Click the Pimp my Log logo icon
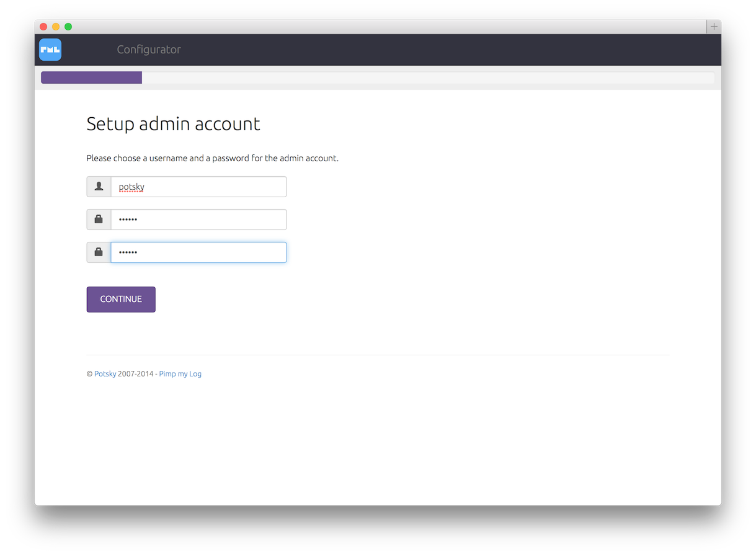 point(50,50)
